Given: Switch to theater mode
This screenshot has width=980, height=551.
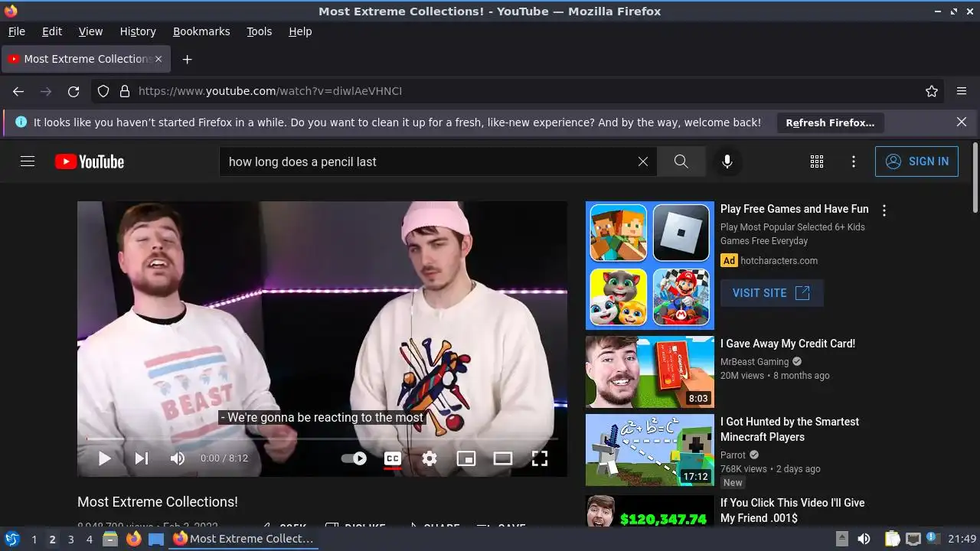Looking at the screenshot, I should point(503,458).
